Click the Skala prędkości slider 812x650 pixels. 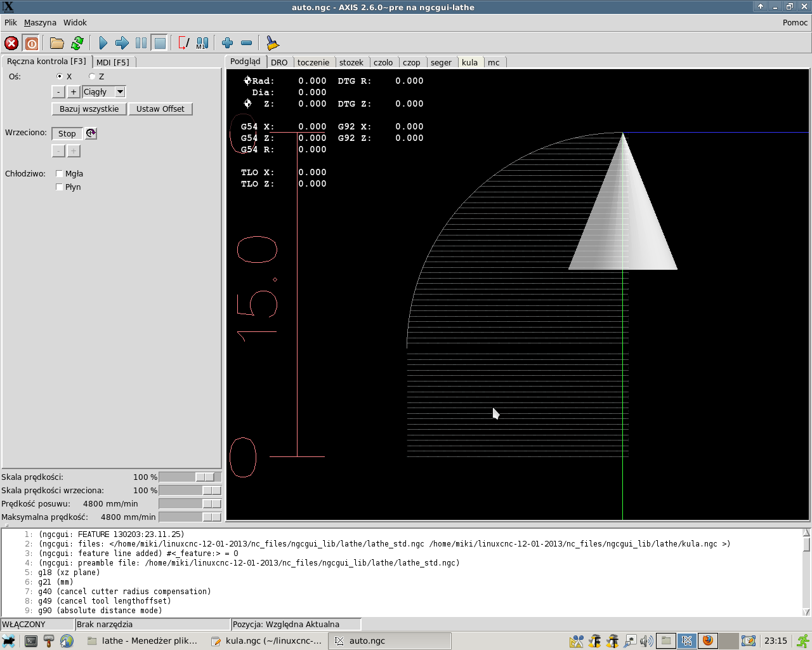pyautogui.click(x=190, y=477)
